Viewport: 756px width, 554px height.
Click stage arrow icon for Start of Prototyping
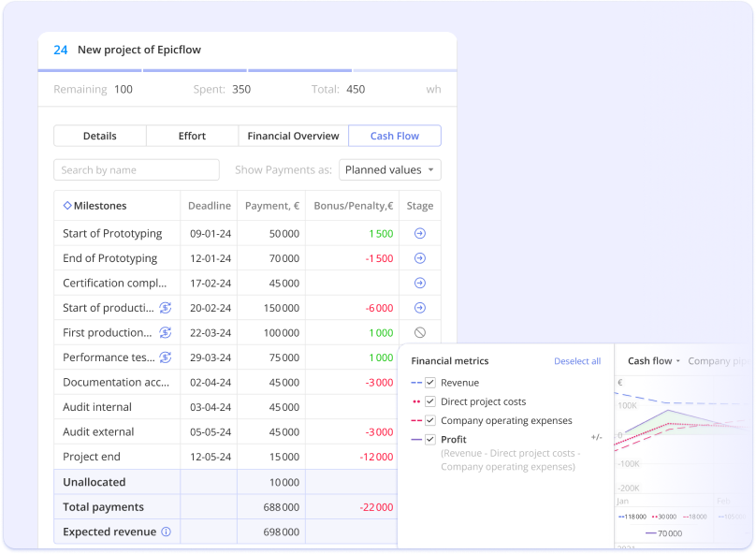pyautogui.click(x=420, y=233)
